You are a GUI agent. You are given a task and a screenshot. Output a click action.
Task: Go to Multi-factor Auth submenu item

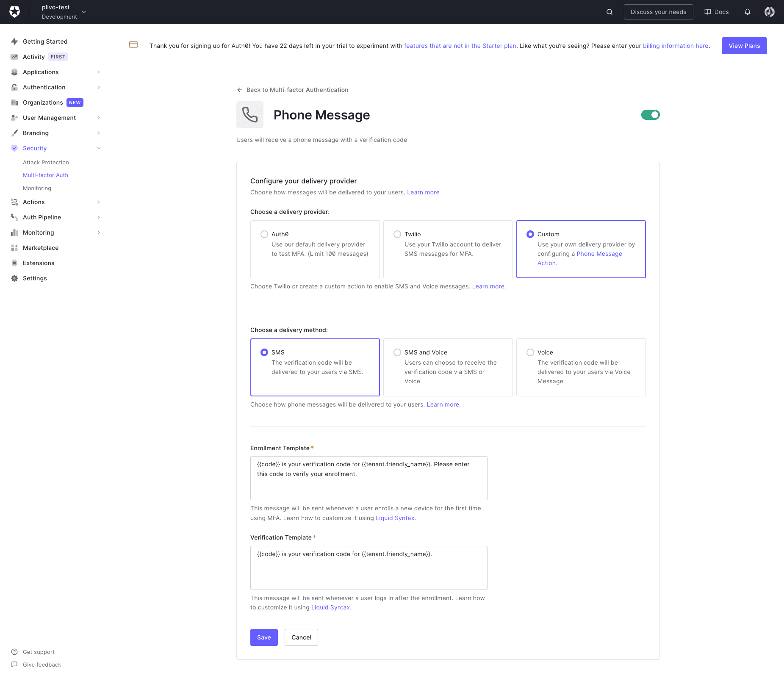[x=45, y=175]
